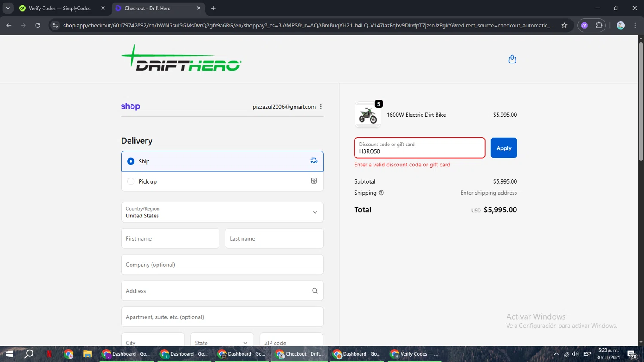This screenshot has height=362, width=644.
Task: Click the Drift Hero logo
Action: (x=181, y=58)
